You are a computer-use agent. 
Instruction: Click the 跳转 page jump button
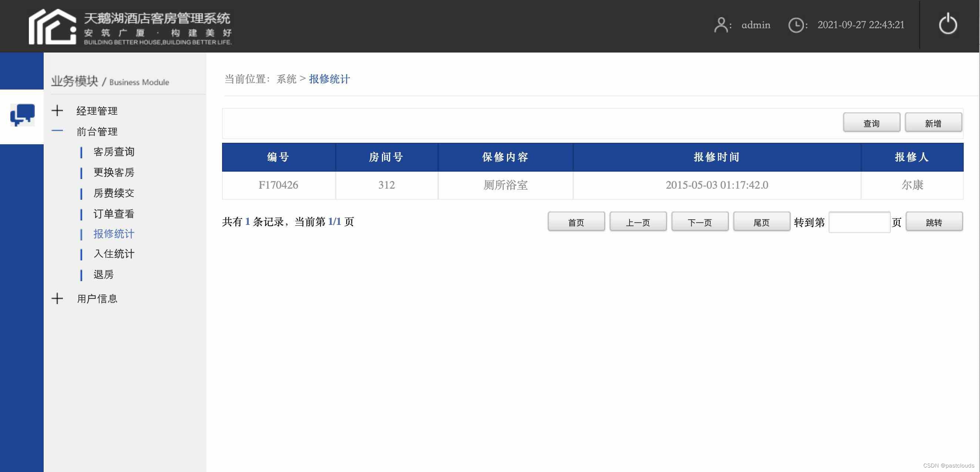coord(934,222)
